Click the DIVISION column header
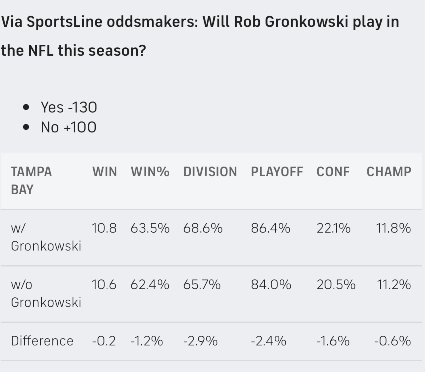This screenshot has height=372, width=425. pos(210,172)
